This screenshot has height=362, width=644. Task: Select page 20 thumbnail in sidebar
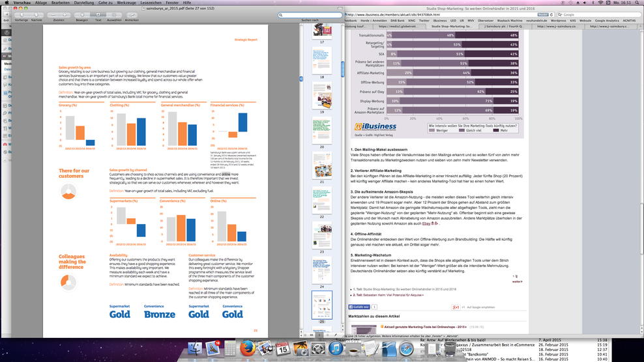pos(321,130)
